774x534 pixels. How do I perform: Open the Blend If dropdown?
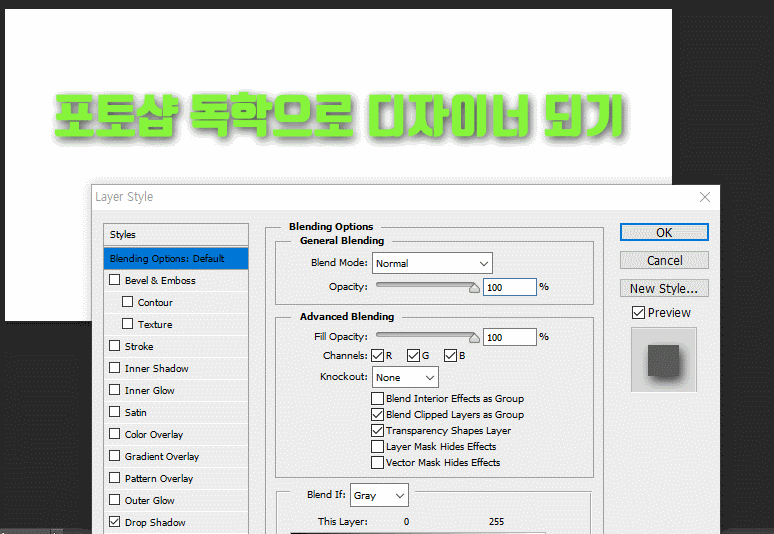click(x=379, y=496)
